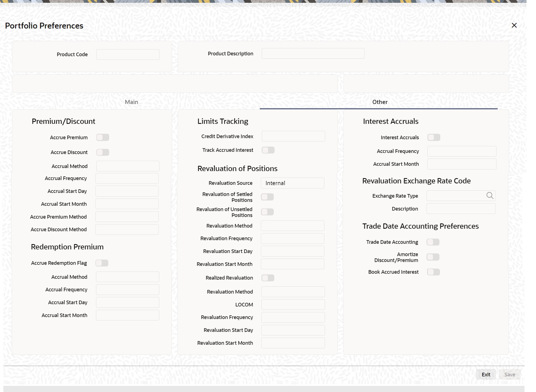Toggle the Interest Accruals switch
The height and width of the screenshot is (392, 536).
[434, 137]
